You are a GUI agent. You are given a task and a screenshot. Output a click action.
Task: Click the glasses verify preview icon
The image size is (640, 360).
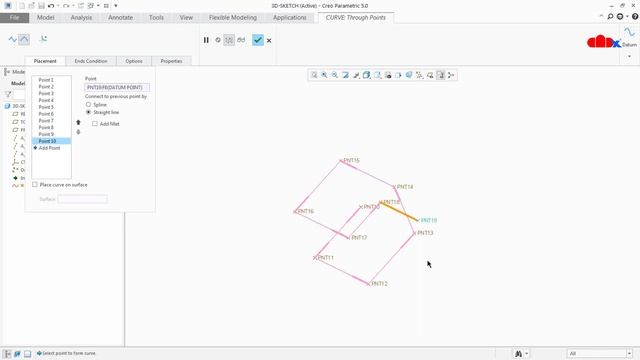tap(241, 40)
